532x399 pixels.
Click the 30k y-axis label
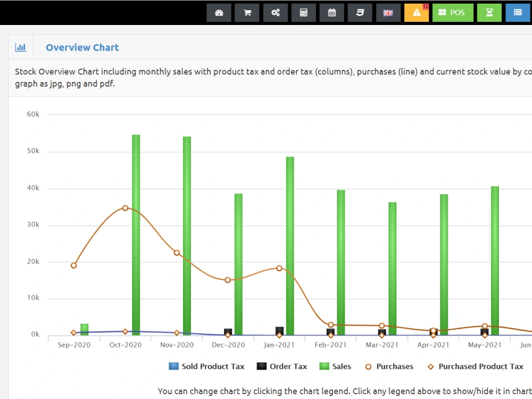[33, 225]
